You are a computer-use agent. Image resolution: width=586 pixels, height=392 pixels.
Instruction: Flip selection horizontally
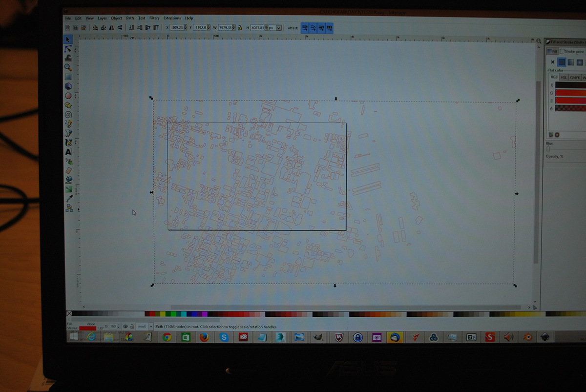112,28
